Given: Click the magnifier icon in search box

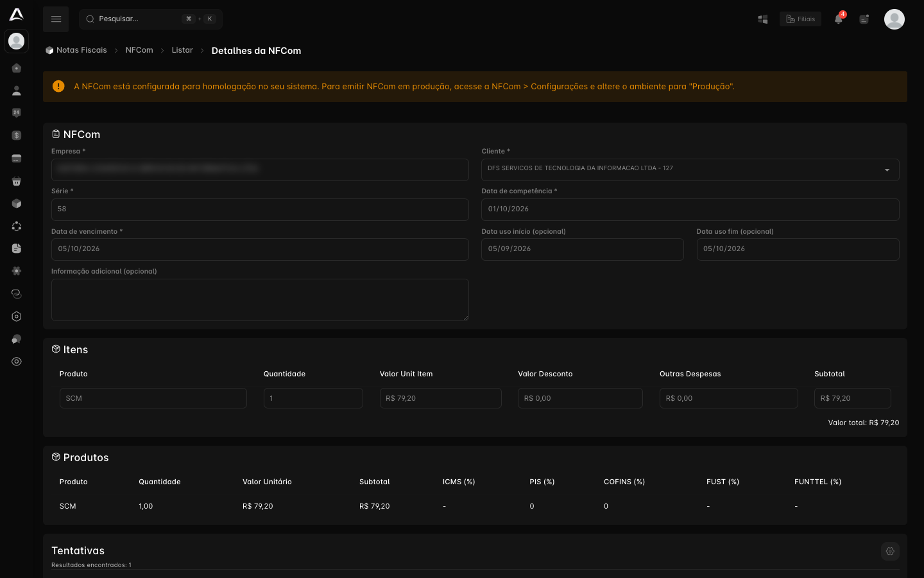Looking at the screenshot, I should 90,19.
